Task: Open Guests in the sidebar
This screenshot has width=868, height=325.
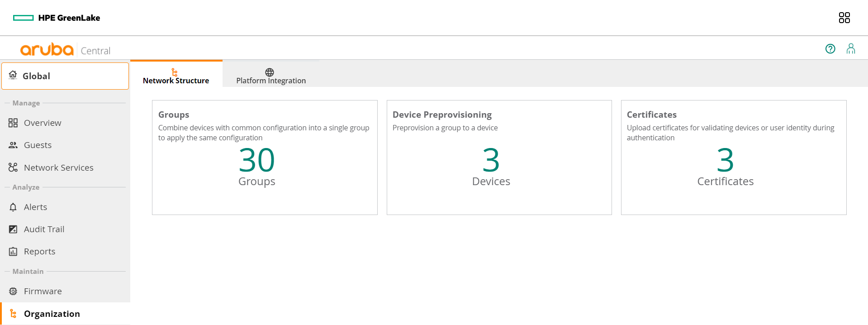Action: tap(65, 145)
